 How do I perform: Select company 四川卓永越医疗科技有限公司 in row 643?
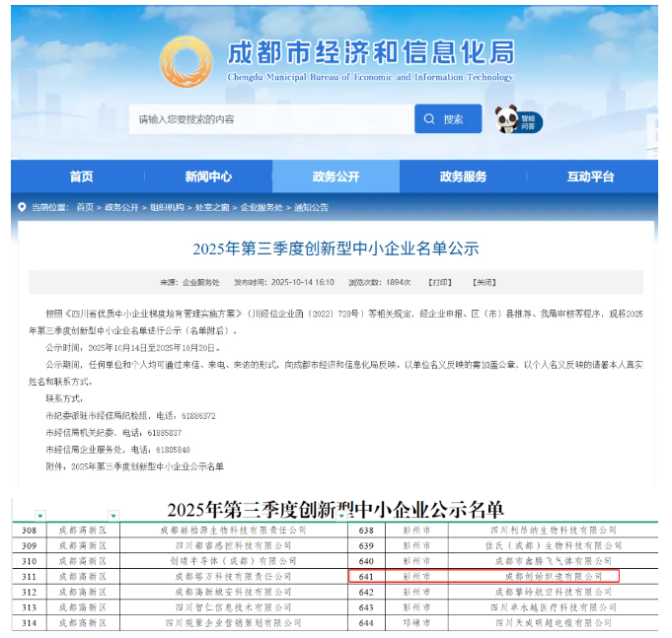pyautogui.click(x=554, y=607)
